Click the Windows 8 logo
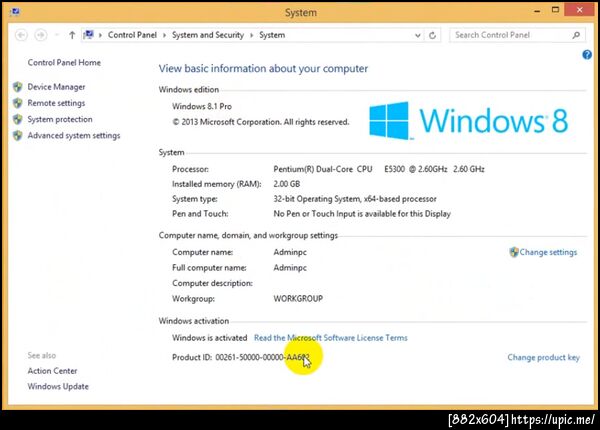Viewport: 600px width, 430px height. click(468, 121)
